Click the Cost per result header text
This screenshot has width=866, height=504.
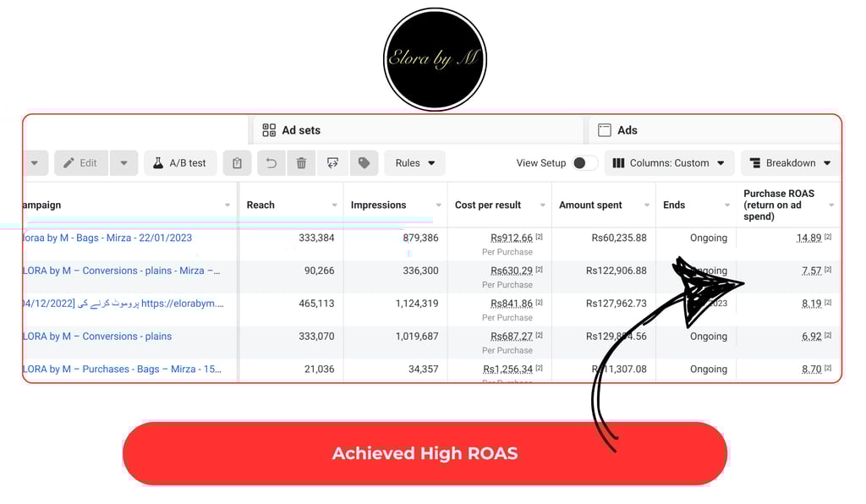click(x=488, y=205)
